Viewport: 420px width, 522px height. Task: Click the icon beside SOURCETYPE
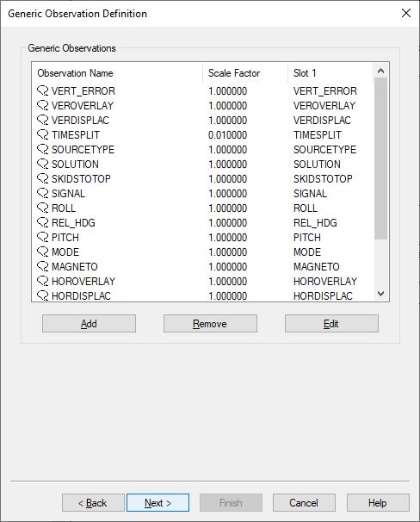point(42,149)
